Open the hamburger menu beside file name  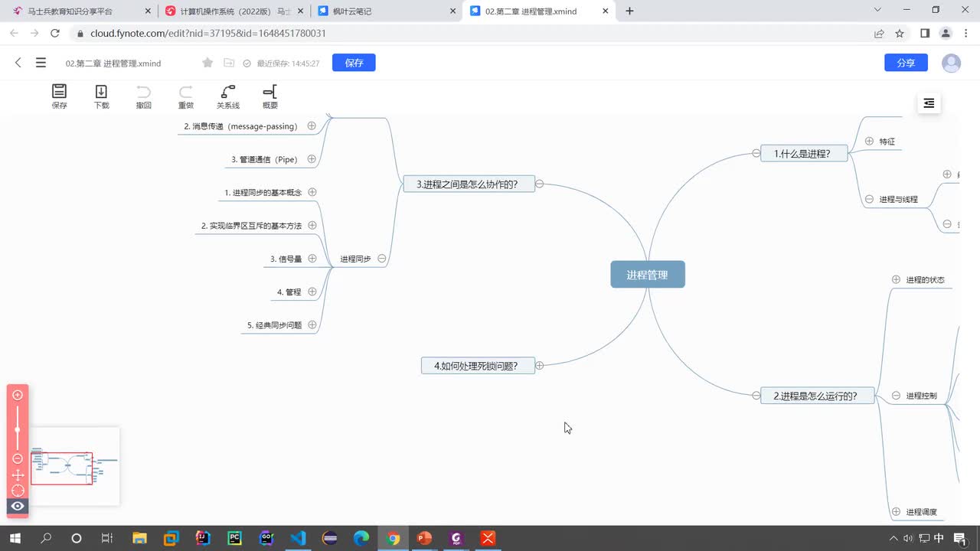pyautogui.click(x=41, y=63)
